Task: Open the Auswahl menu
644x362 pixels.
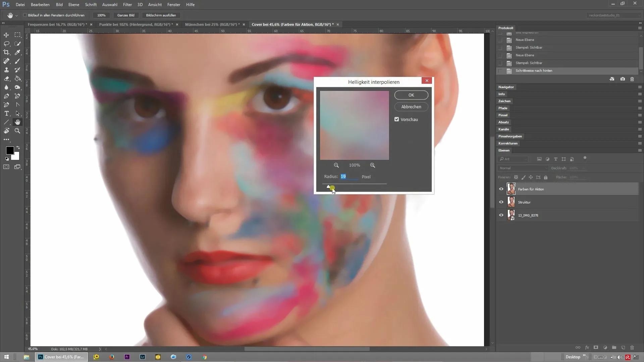Action: pos(110,5)
